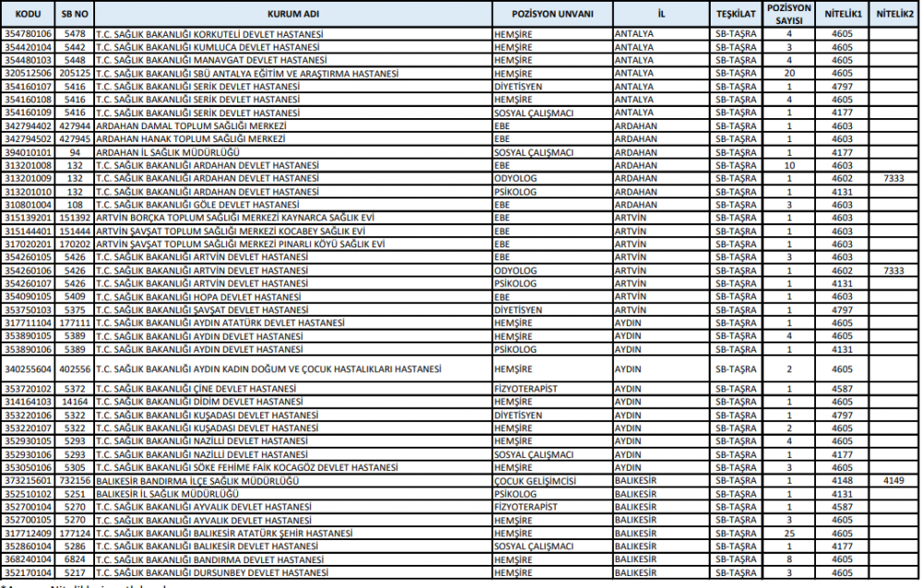Click NİTELİK1 value 4148
923x588 pixels.
[x=843, y=481]
